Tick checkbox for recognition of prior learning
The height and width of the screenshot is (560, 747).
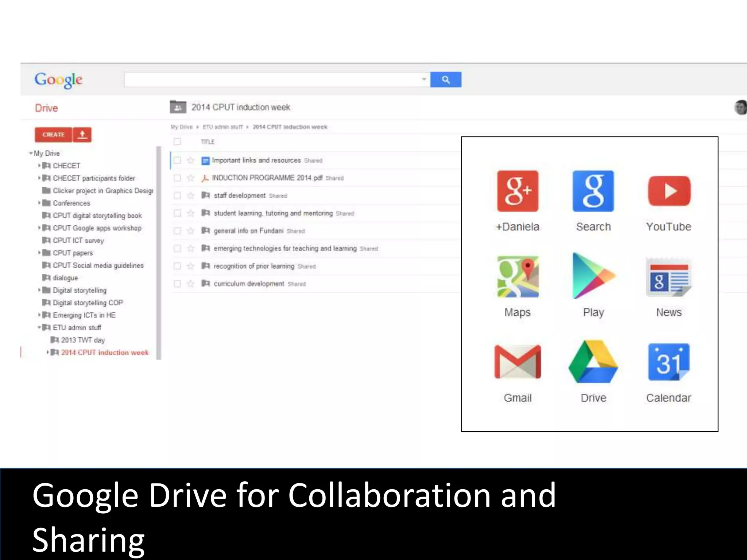pyautogui.click(x=177, y=266)
